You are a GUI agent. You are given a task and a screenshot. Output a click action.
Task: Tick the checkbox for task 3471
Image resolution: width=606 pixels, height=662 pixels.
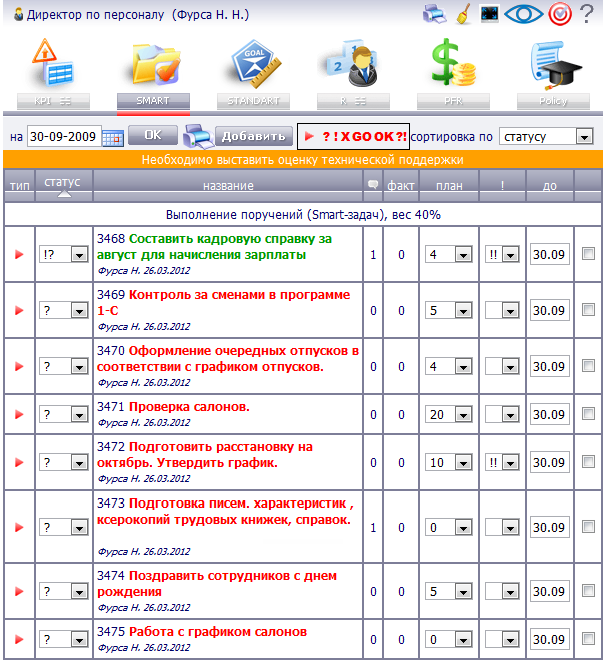point(588,414)
